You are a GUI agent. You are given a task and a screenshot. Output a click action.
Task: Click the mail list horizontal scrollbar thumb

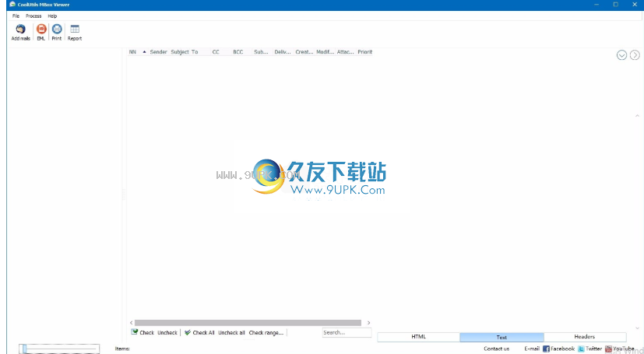tap(248, 323)
